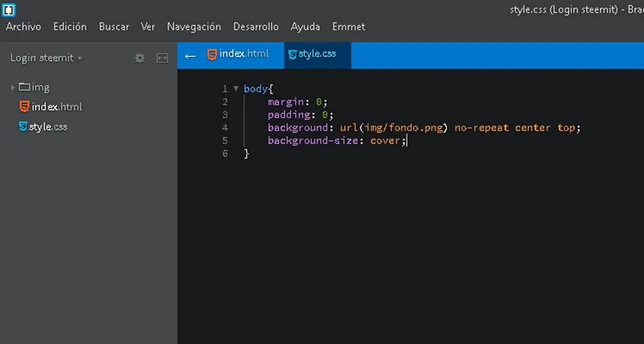
Task: Click the no-repeat value in code
Action: [x=481, y=128]
